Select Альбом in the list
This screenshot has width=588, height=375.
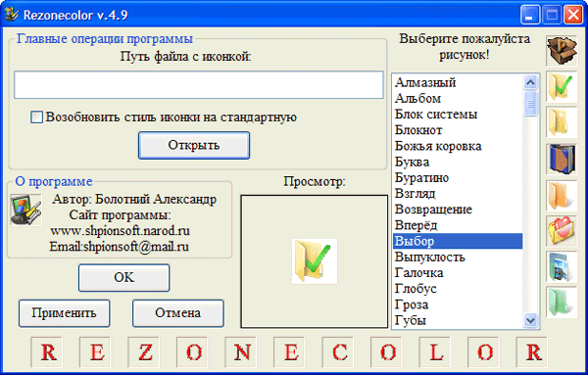click(458, 99)
